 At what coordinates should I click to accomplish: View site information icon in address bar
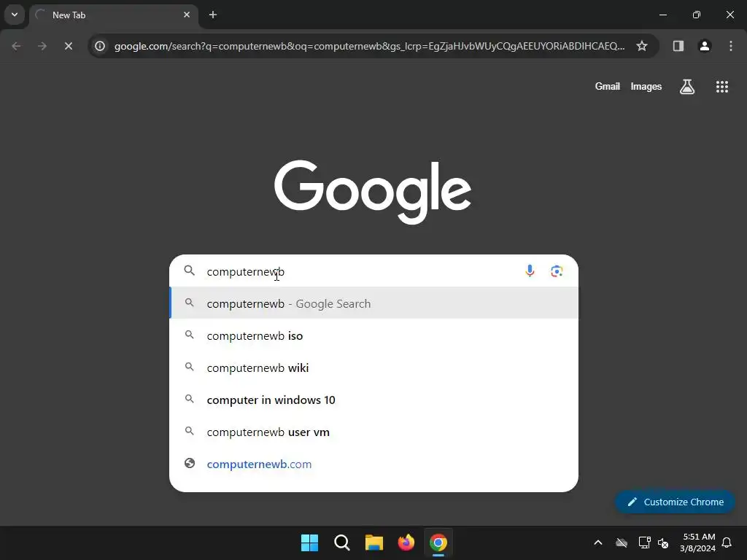[100, 46]
